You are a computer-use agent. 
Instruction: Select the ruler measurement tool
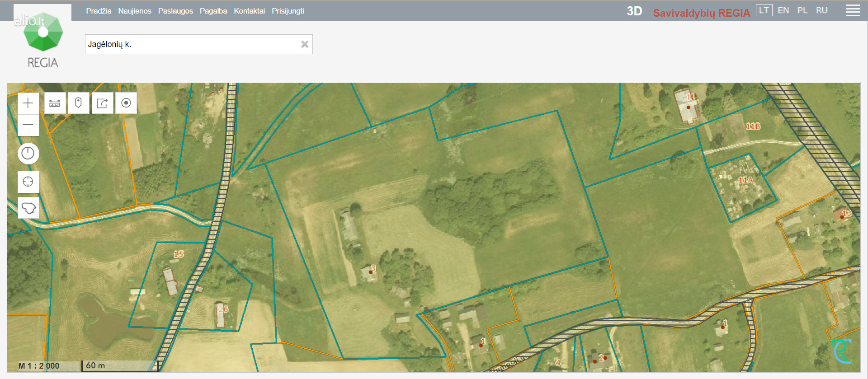click(x=55, y=103)
